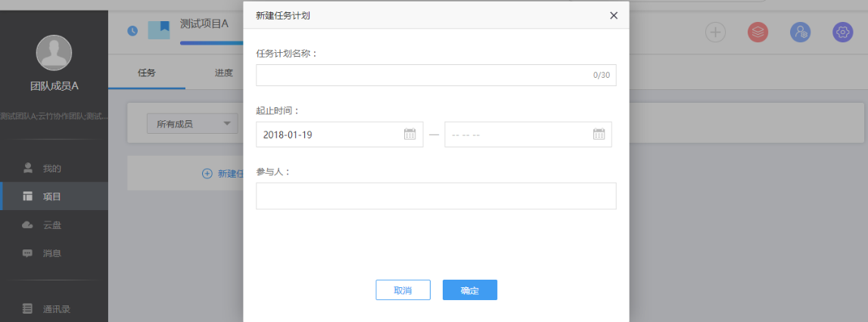Open the end date calendar icon
This screenshot has width=868, height=322.
pyautogui.click(x=599, y=135)
